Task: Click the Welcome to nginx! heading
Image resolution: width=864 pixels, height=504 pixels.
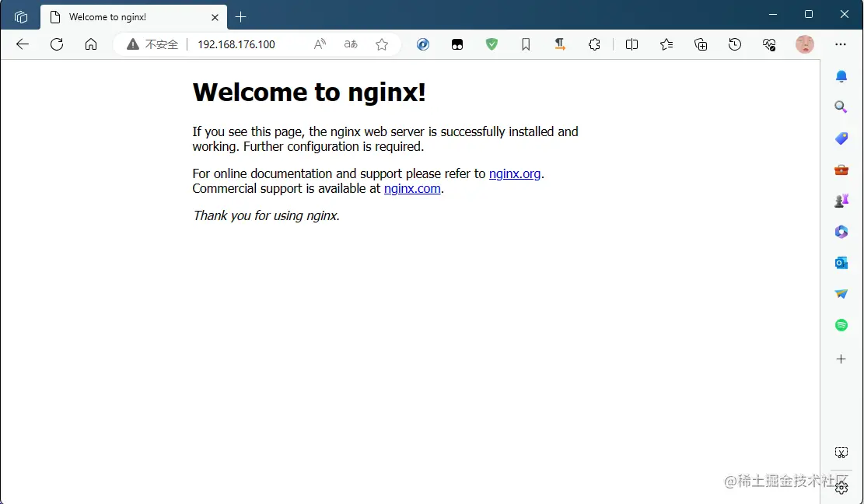Action: (309, 92)
